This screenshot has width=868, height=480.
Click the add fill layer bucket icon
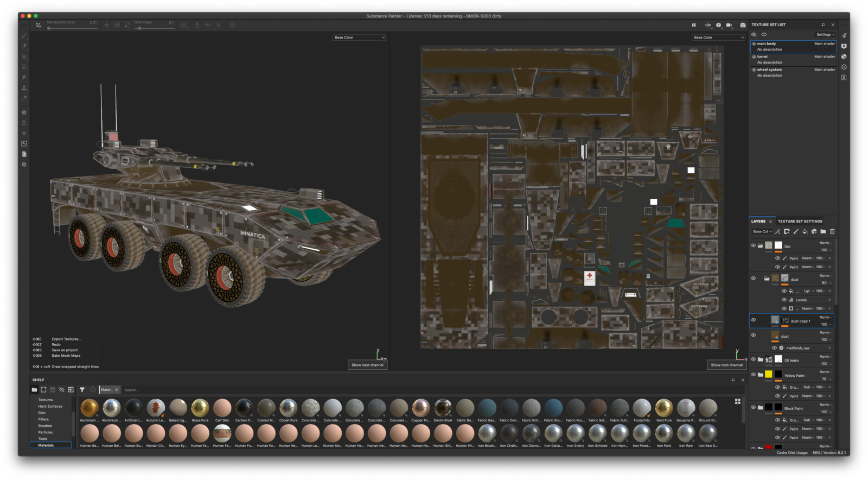[x=805, y=232]
